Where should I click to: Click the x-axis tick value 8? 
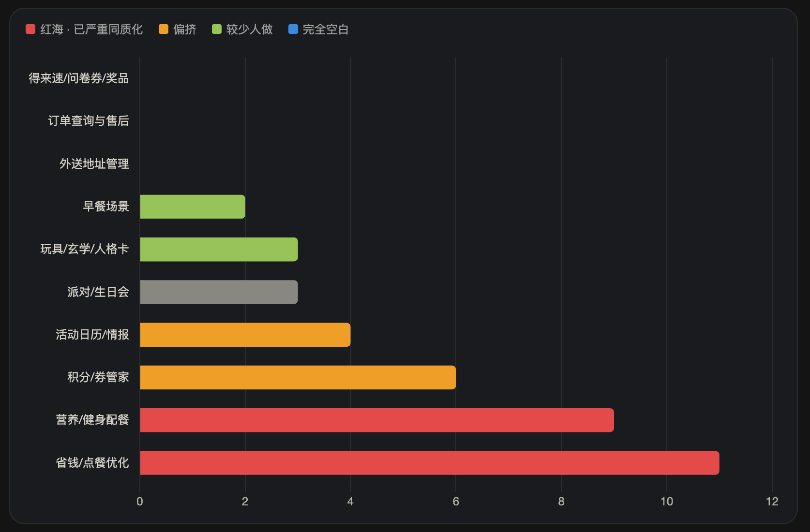coord(561,502)
